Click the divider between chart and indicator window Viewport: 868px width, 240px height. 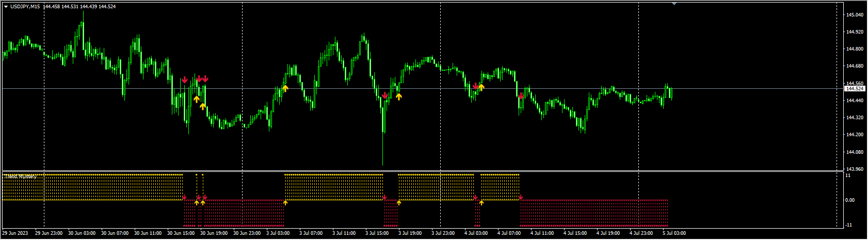point(413,171)
